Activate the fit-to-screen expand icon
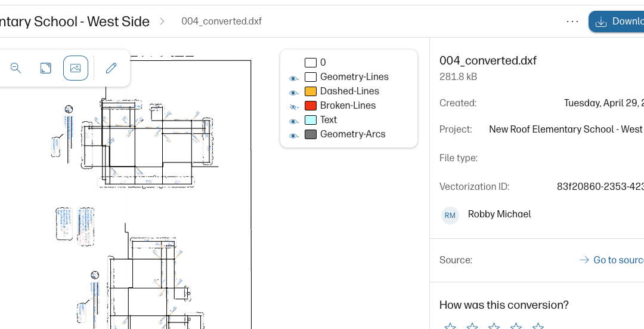This screenshot has height=329, width=644. pyautogui.click(x=45, y=68)
